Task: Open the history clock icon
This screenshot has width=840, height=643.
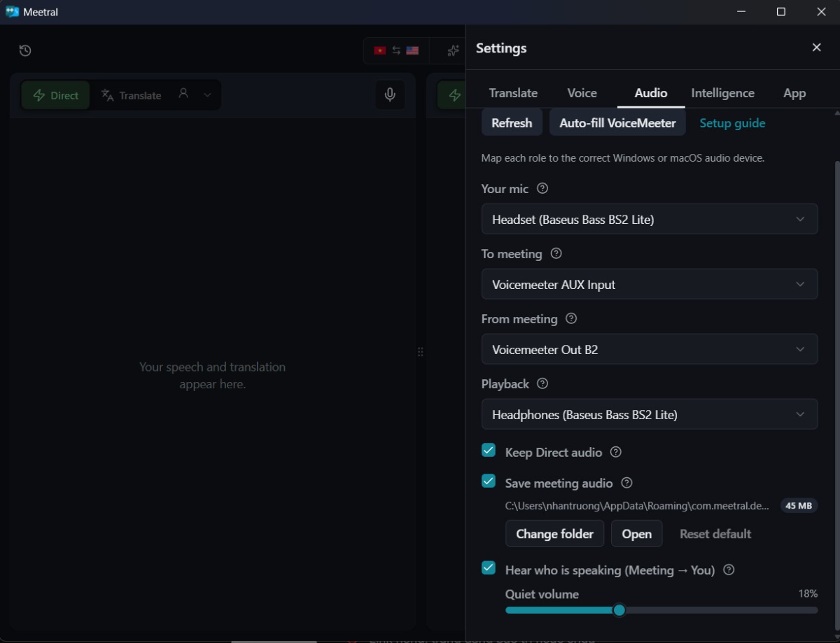Action: tap(25, 50)
